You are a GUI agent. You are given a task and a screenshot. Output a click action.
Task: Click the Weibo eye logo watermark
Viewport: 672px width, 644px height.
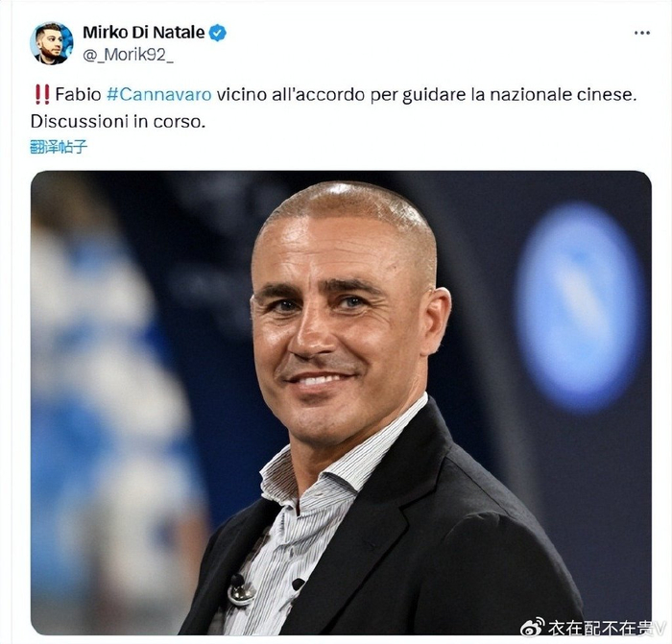pos(532,628)
